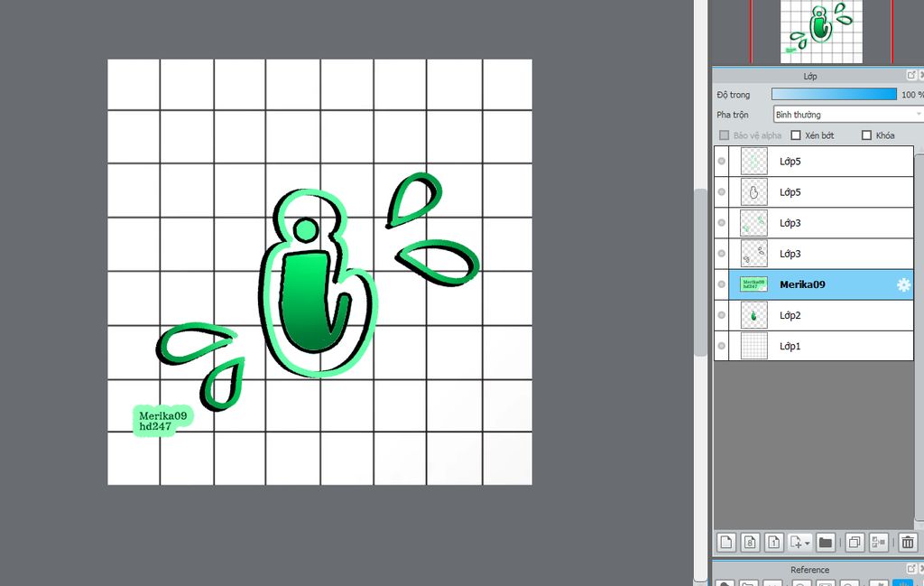924x586 pixels.
Task: Select the lower Lớp3 layer name
Action: click(x=790, y=254)
